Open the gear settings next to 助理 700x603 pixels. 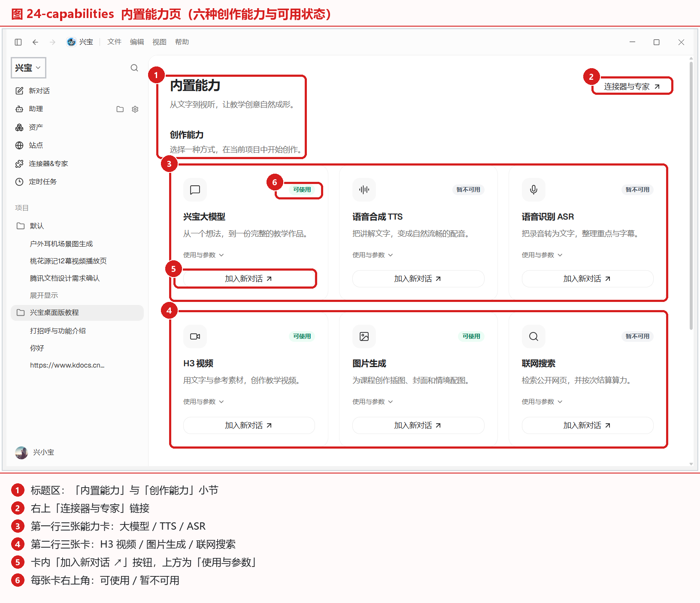(x=135, y=109)
